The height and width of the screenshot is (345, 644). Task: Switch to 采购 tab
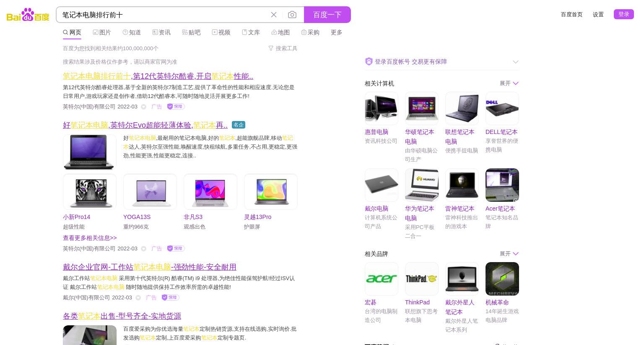point(310,32)
